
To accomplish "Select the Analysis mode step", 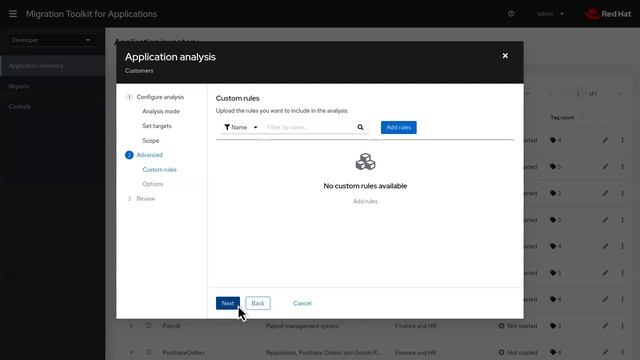I will 161,111.
